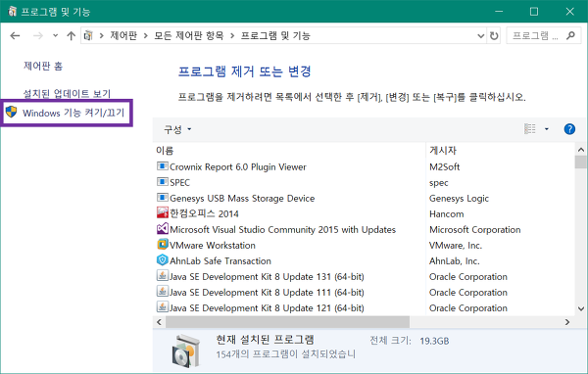Click the vertical scrollbar up arrow

pyautogui.click(x=581, y=150)
